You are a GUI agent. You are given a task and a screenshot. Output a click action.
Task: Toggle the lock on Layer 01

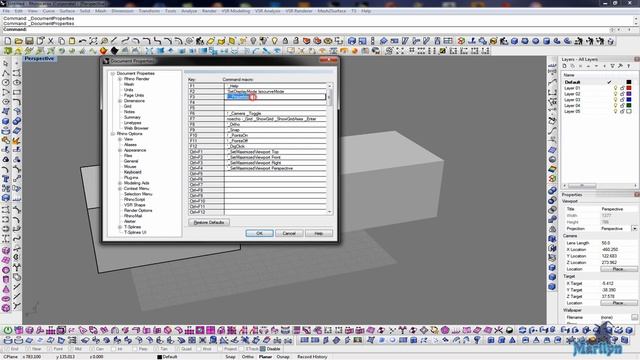622,88
